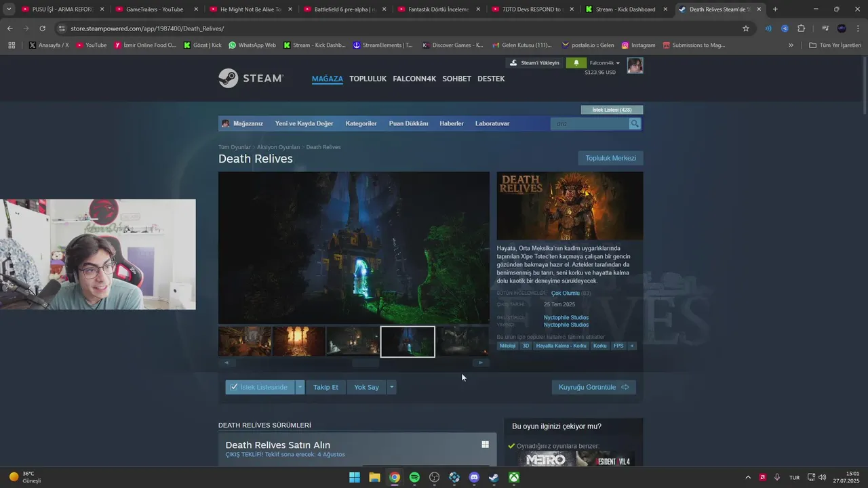868x488 pixels.
Task: Open the Xbox taskbar icon
Action: click(x=515, y=477)
